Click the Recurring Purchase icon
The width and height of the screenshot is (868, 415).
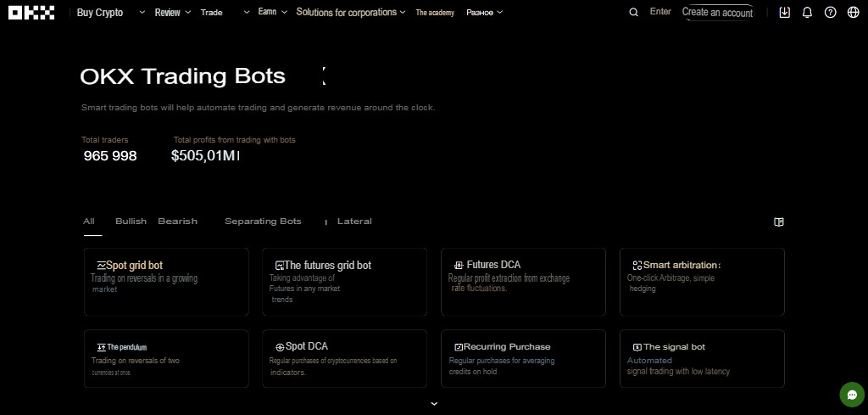click(x=459, y=347)
